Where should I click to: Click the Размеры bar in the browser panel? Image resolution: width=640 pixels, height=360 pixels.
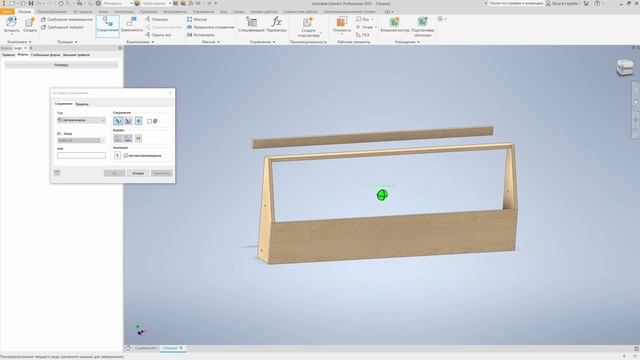pos(62,65)
